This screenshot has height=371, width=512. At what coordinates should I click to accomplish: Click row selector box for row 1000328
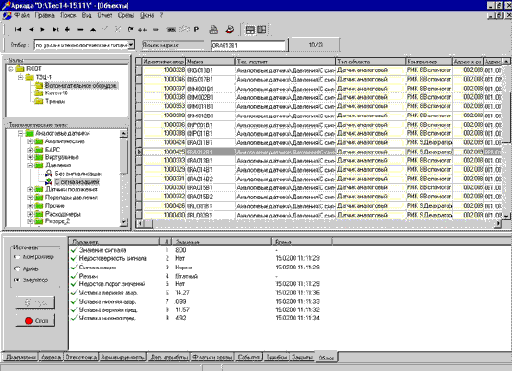139,70
